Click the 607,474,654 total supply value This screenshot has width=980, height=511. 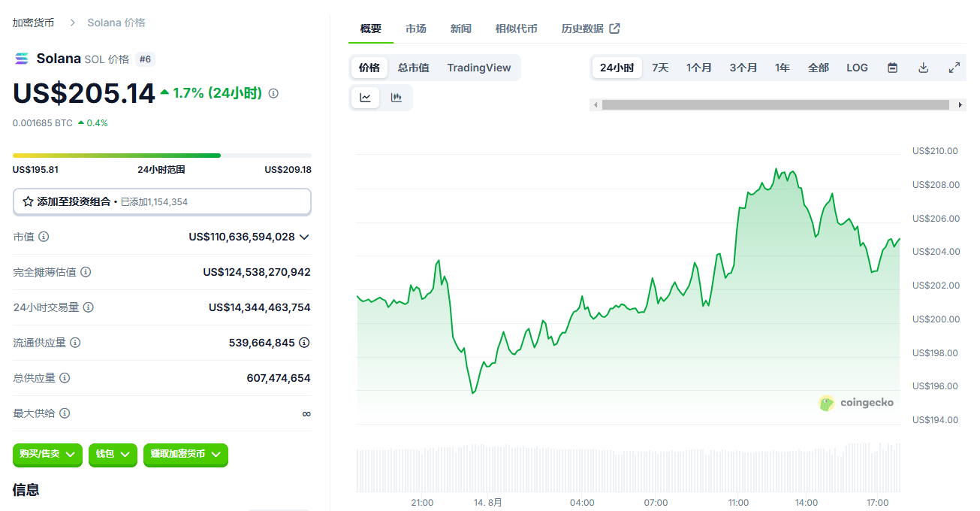(279, 378)
